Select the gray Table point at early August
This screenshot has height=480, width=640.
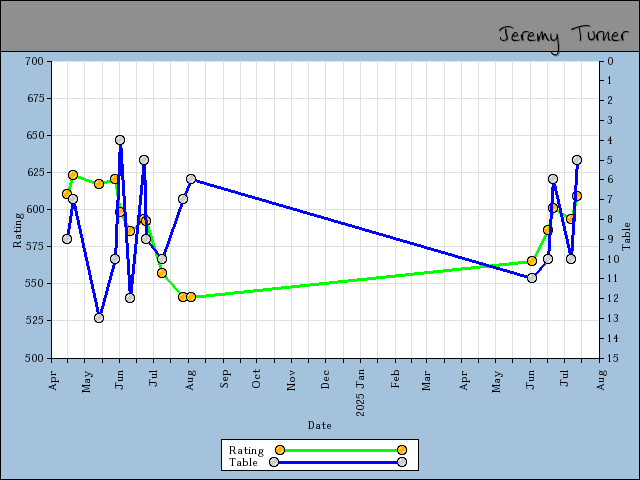coord(191,179)
